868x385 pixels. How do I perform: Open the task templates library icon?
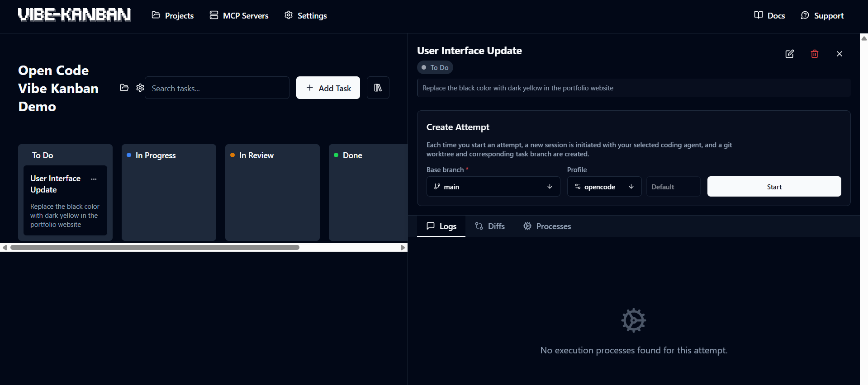click(378, 88)
